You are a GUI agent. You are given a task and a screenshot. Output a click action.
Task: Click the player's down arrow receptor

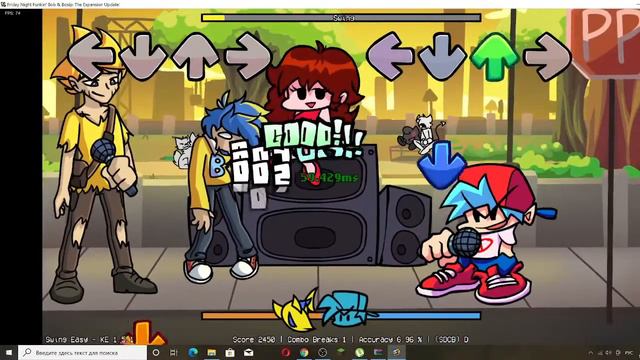point(442,56)
